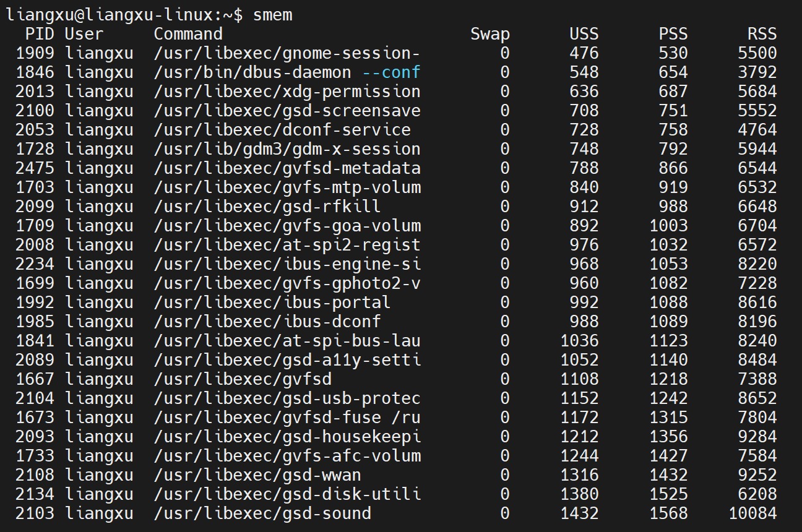The width and height of the screenshot is (802, 532).
Task: Click the RSS column header
Action: point(762,34)
